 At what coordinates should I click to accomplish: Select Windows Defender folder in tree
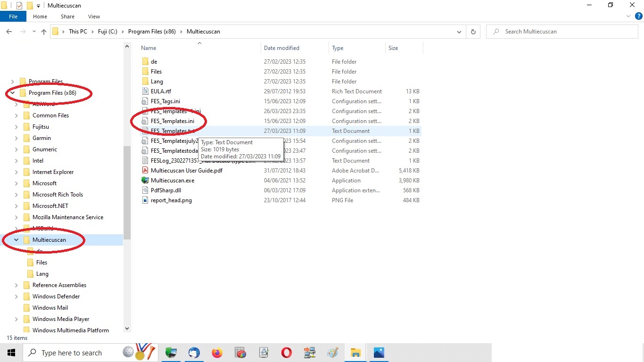(56, 296)
